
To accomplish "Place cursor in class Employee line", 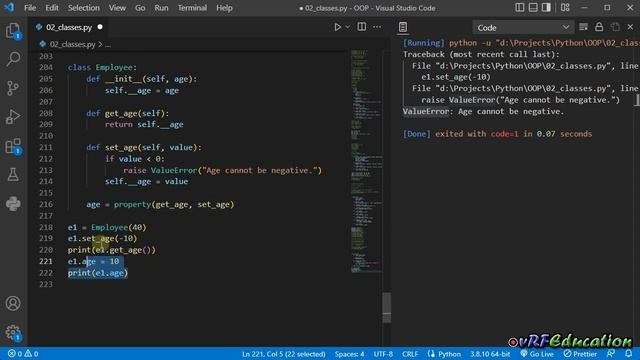I will click(102, 67).
